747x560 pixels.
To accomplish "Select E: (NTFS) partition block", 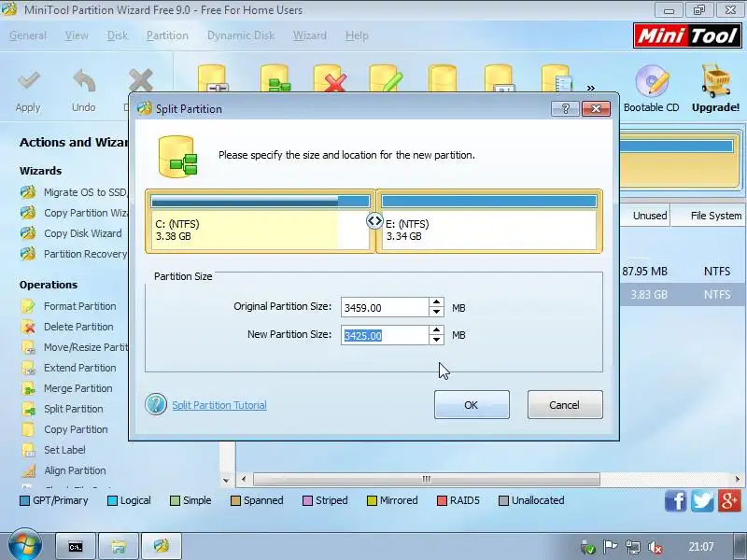I will pos(489,221).
